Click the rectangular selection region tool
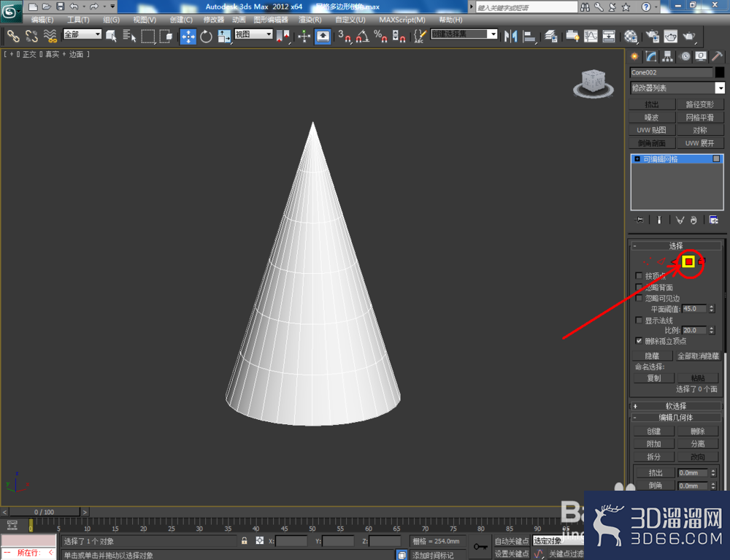Image resolution: width=730 pixels, height=560 pixels. coord(148,36)
